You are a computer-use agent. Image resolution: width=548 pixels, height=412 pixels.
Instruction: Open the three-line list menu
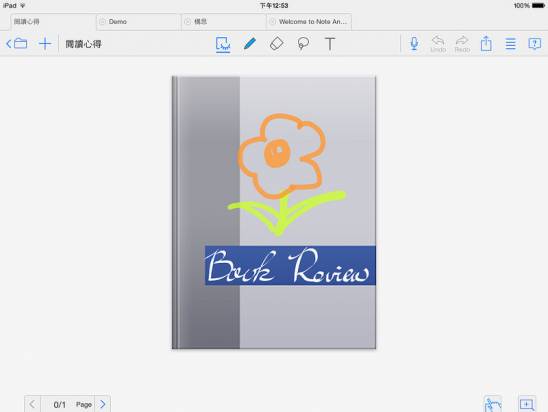511,44
